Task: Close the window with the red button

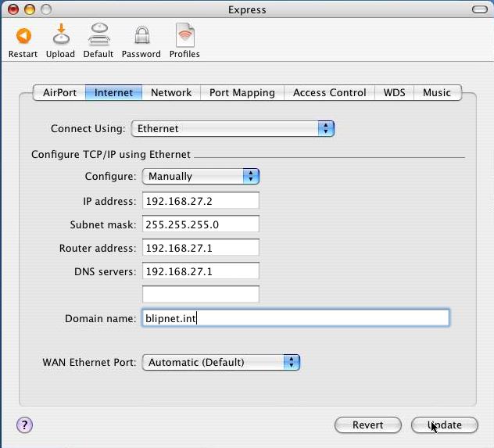Action: click(x=13, y=9)
